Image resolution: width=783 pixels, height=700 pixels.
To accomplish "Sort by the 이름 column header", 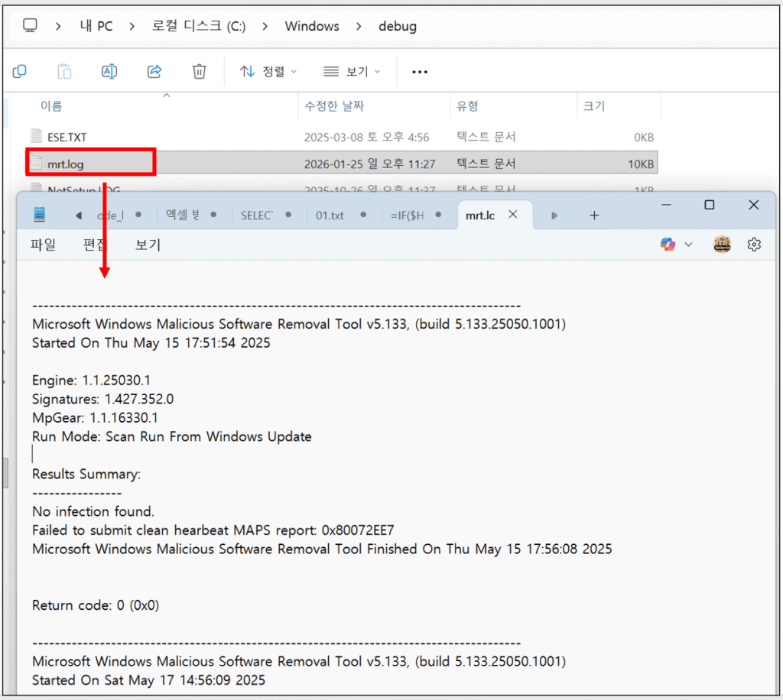I will pos(51,105).
